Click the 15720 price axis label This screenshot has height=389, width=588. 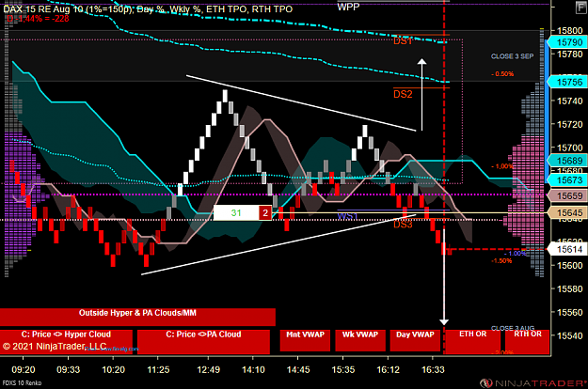tap(570, 124)
